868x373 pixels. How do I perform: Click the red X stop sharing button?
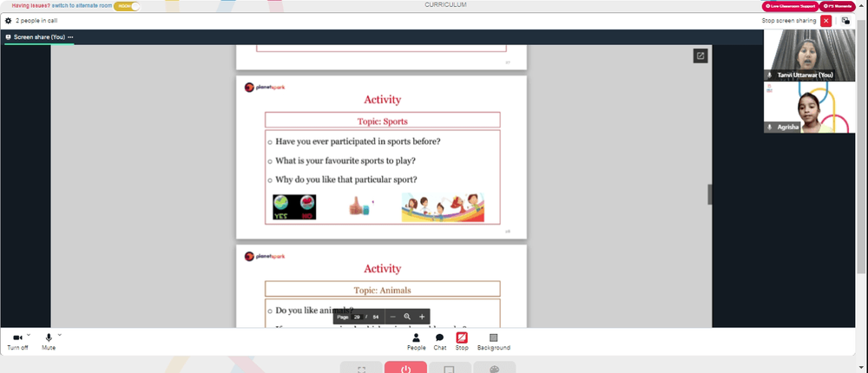(826, 21)
